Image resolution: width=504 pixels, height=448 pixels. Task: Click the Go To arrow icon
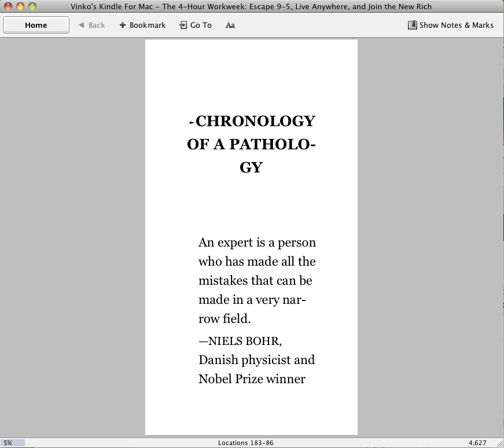[x=183, y=25]
